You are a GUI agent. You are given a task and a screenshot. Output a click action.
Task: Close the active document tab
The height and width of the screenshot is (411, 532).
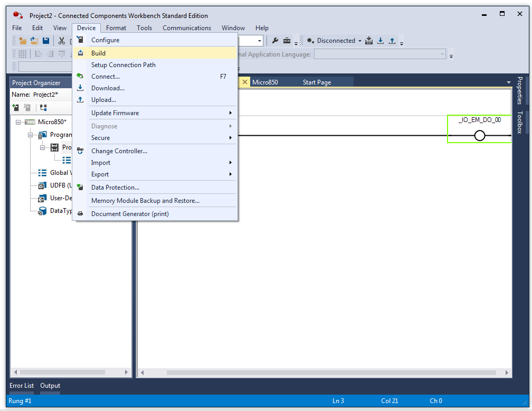coord(245,82)
